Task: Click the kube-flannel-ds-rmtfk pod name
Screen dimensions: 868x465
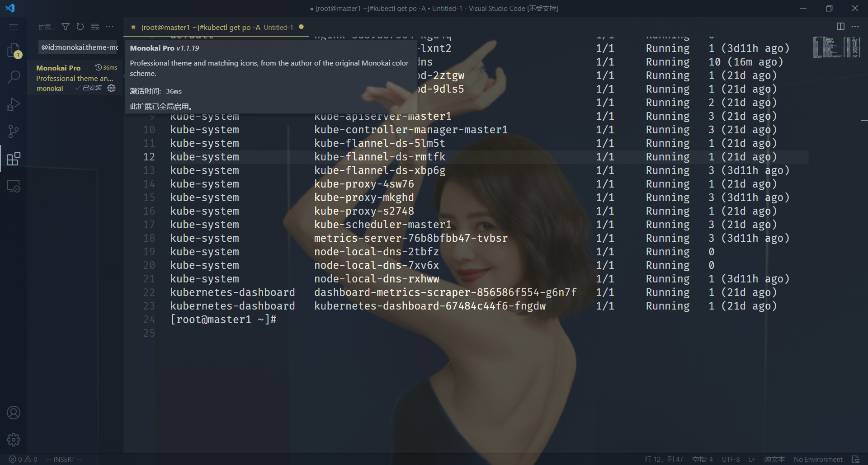Action: tap(380, 157)
